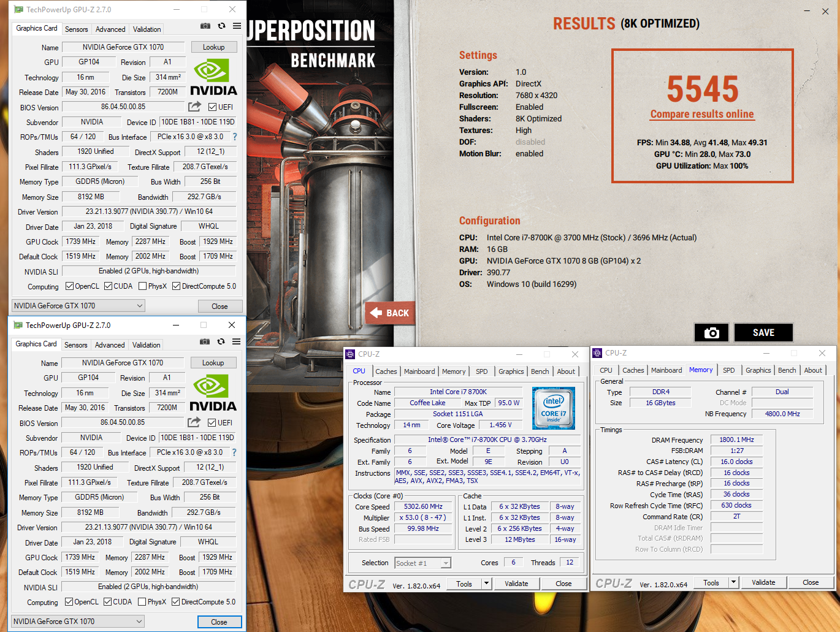Viewport: 840px width, 632px height.
Task: Open hamburger menu in bottom GPU-Z window
Action: click(236, 341)
